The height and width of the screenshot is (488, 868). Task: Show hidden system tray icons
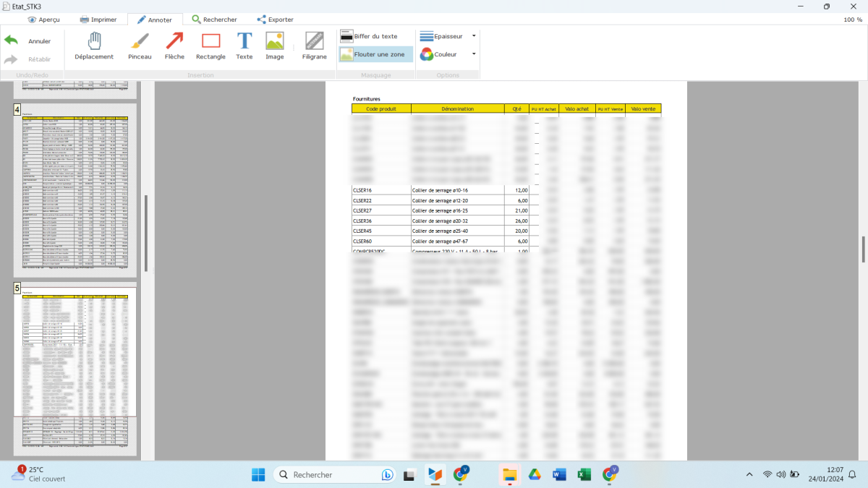[x=749, y=474]
